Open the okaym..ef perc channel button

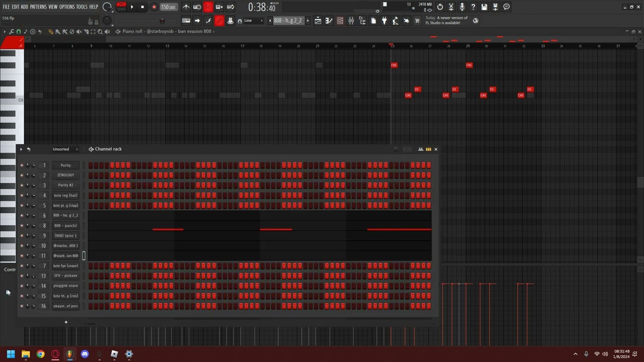point(66,306)
